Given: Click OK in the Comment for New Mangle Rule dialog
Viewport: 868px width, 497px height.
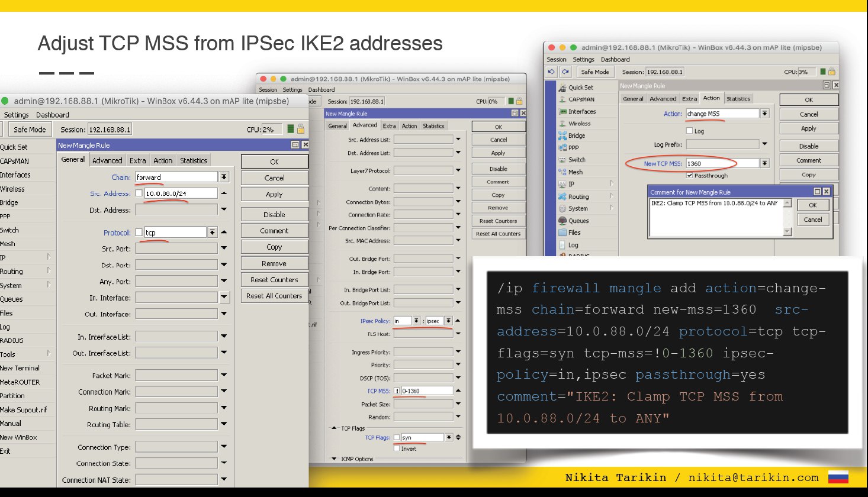Looking at the screenshot, I should click(813, 205).
